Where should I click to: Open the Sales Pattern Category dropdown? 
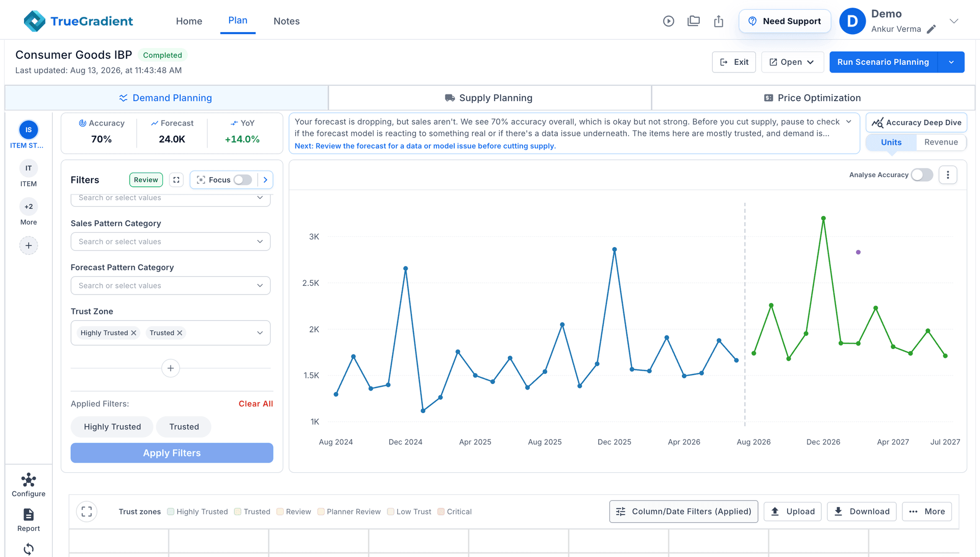coord(170,241)
